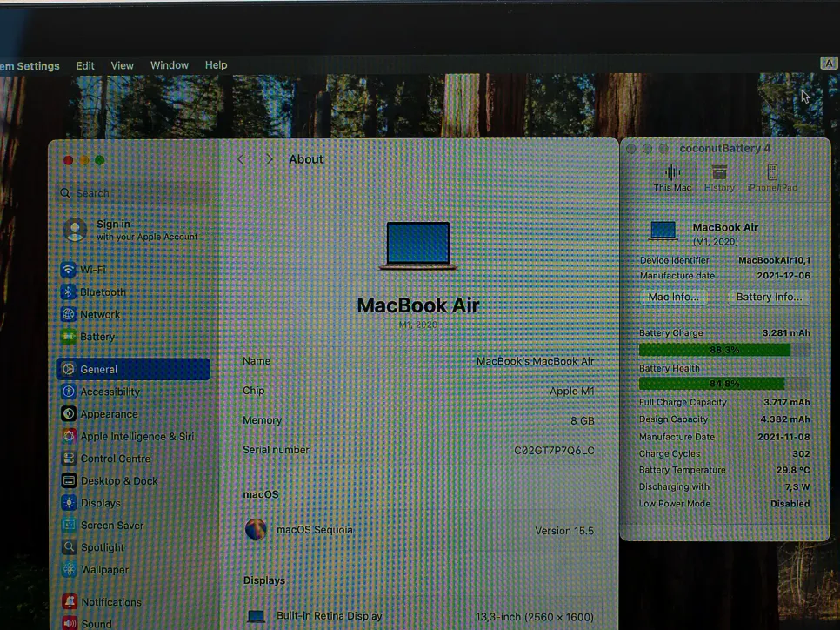Click the Manufacture date value 2021-12-06

(x=783, y=276)
